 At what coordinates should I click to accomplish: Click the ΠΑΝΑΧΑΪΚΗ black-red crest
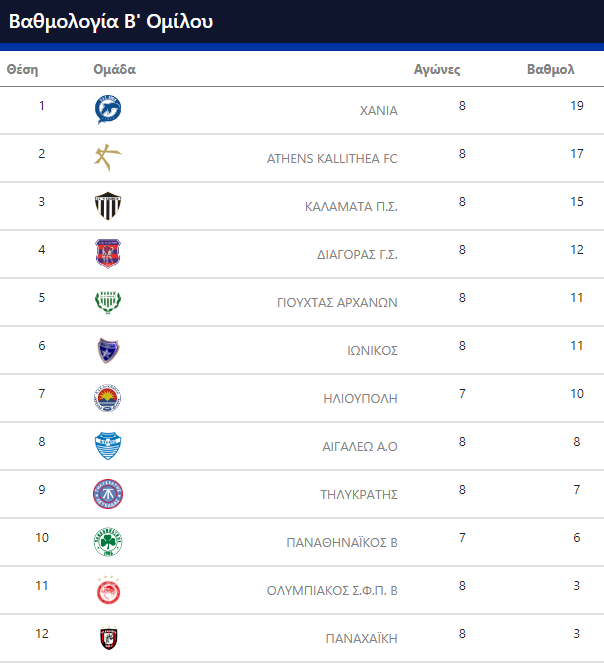coord(108,638)
